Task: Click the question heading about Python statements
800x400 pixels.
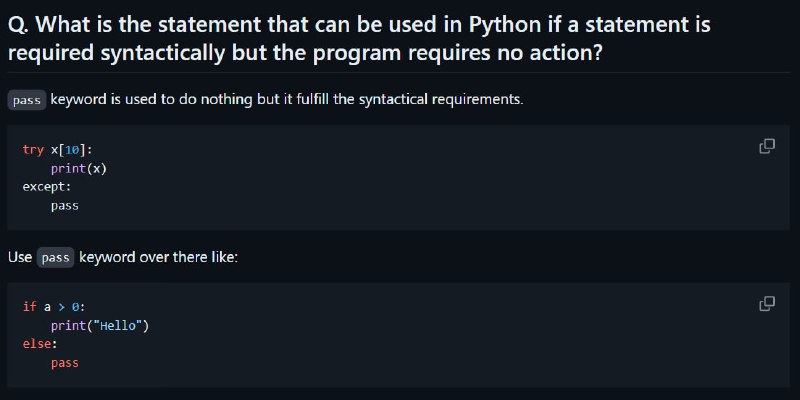Action: pos(359,39)
